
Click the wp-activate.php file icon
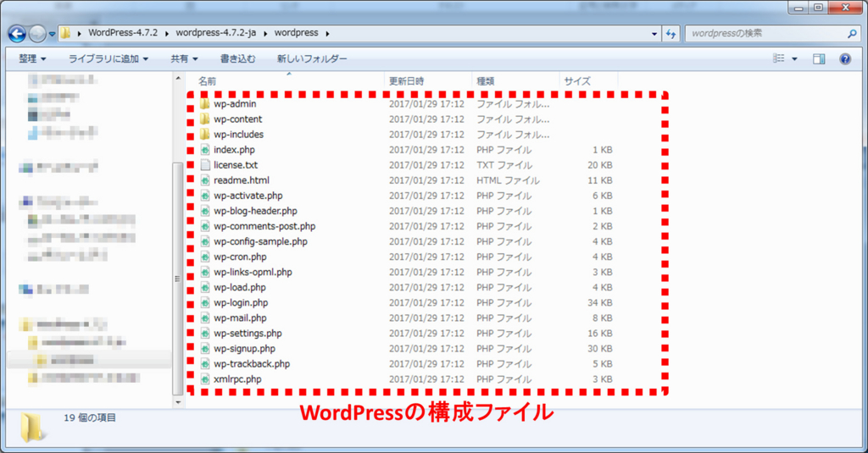tap(205, 196)
